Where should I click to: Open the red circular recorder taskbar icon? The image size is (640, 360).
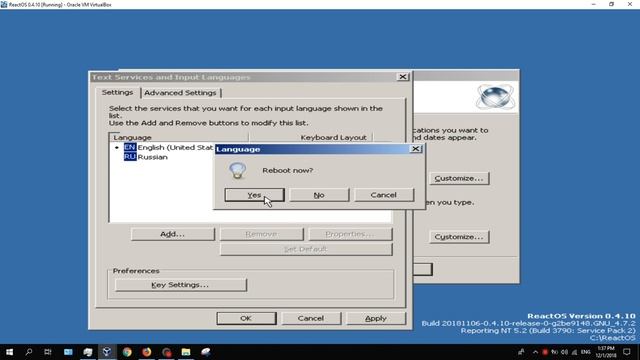click(166, 352)
